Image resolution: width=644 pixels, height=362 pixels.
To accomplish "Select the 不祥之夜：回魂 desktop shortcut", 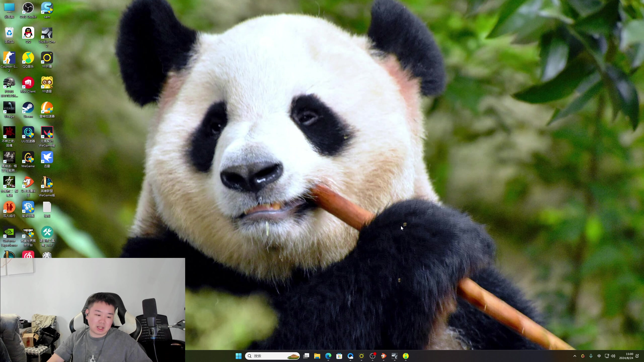I will (9, 137).
